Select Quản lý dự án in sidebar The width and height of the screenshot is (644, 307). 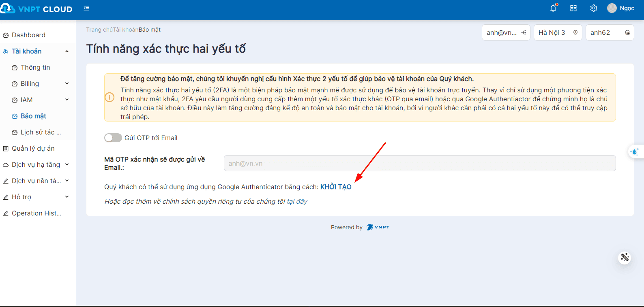point(33,149)
